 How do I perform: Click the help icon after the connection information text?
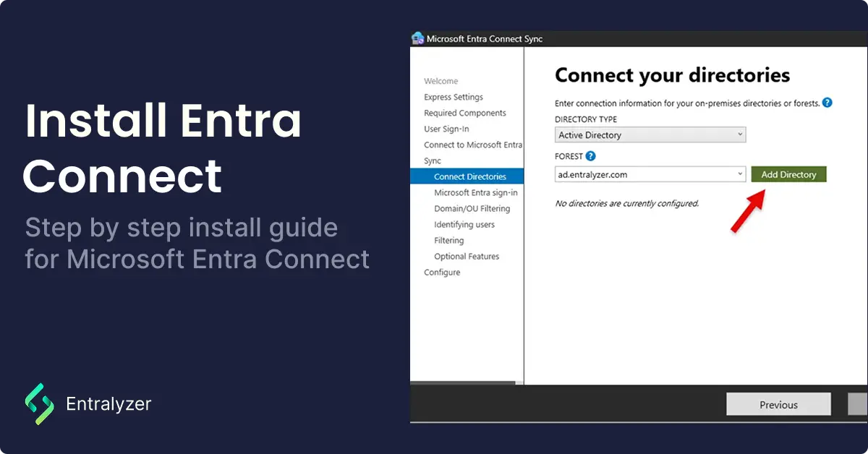(x=827, y=103)
